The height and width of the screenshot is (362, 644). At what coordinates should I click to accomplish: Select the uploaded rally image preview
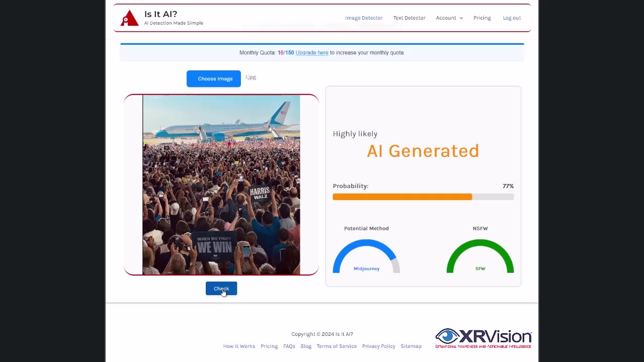click(x=221, y=185)
